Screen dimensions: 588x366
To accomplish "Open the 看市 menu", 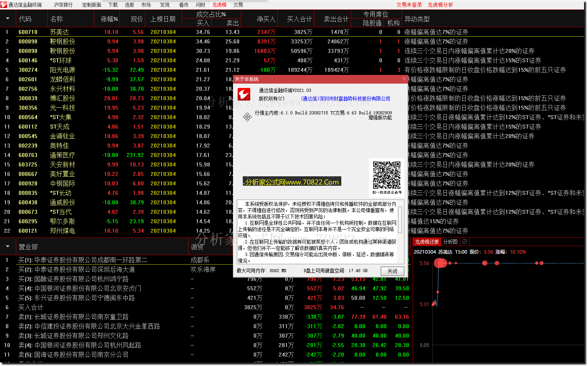I will (184, 5).
